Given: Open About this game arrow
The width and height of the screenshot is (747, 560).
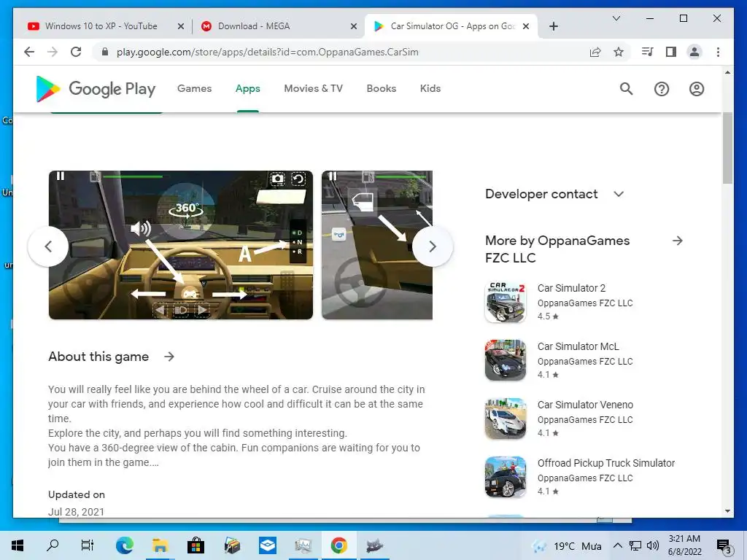Looking at the screenshot, I should click(x=169, y=357).
